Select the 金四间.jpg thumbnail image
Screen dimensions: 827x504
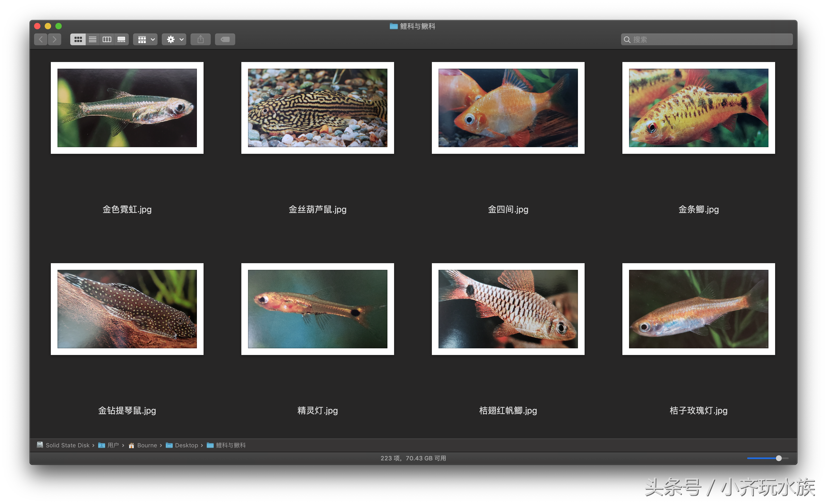508,108
